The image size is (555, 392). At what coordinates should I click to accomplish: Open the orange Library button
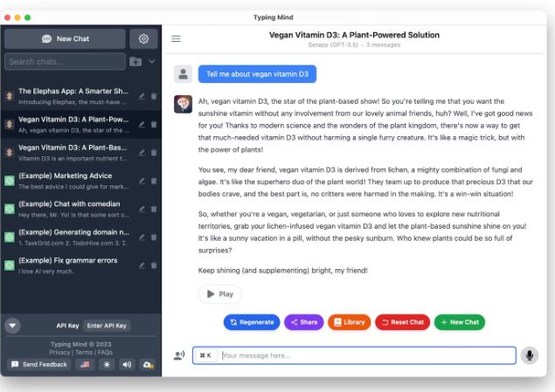[x=350, y=322]
